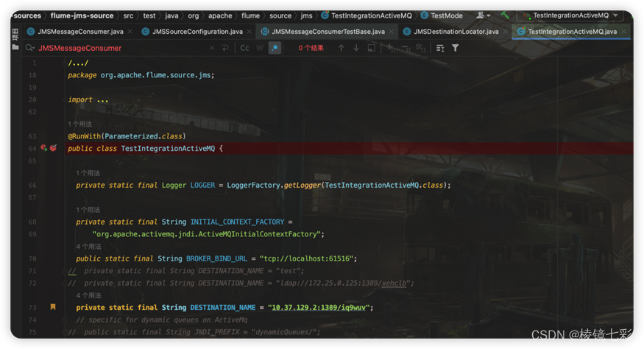The width and height of the screenshot is (644, 349).
Task: Click usages hint above @RunWith annotation
Action: (80, 124)
